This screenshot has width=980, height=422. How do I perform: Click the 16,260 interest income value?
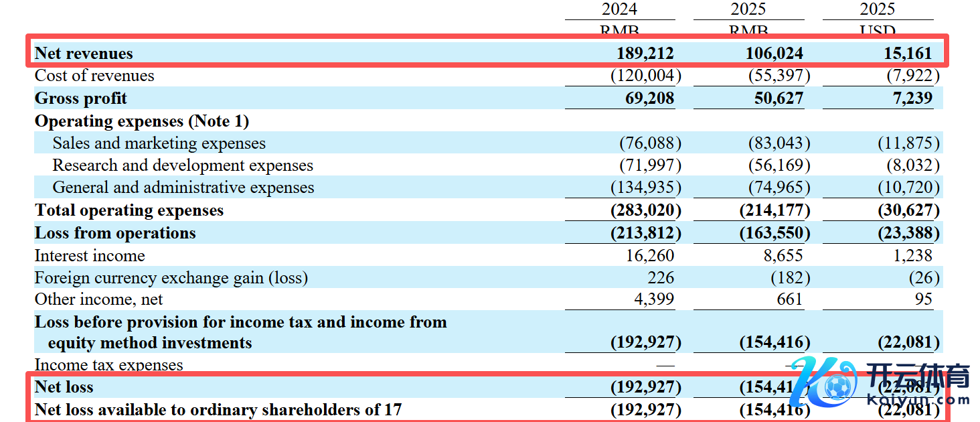653,256
